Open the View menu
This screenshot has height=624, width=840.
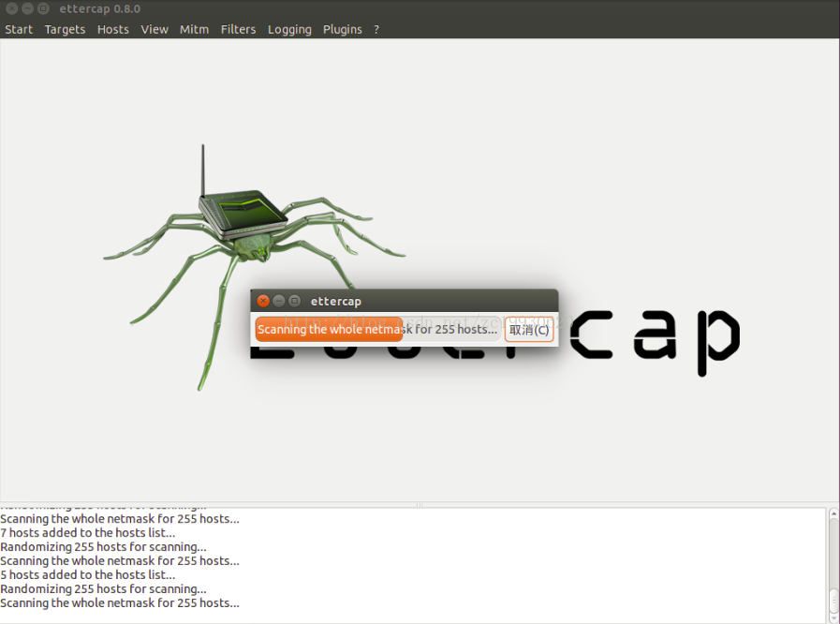point(155,29)
